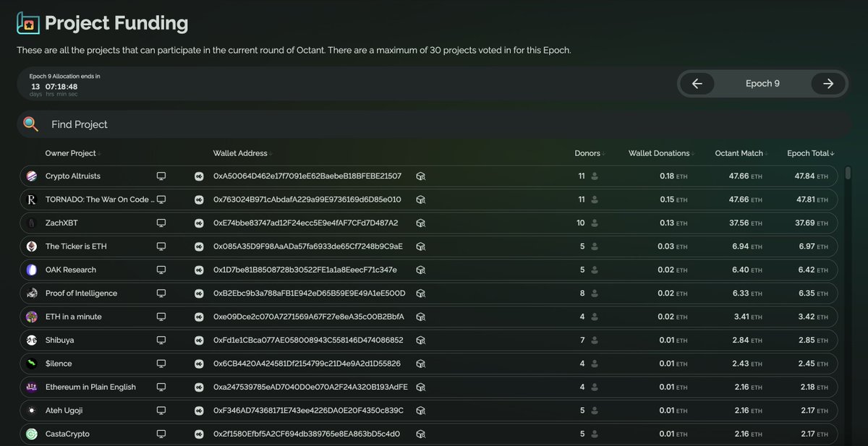Open block explorer cube icon for Crypto Altruists
The height and width of the screenshot is (446, 868).
point(420,176)
